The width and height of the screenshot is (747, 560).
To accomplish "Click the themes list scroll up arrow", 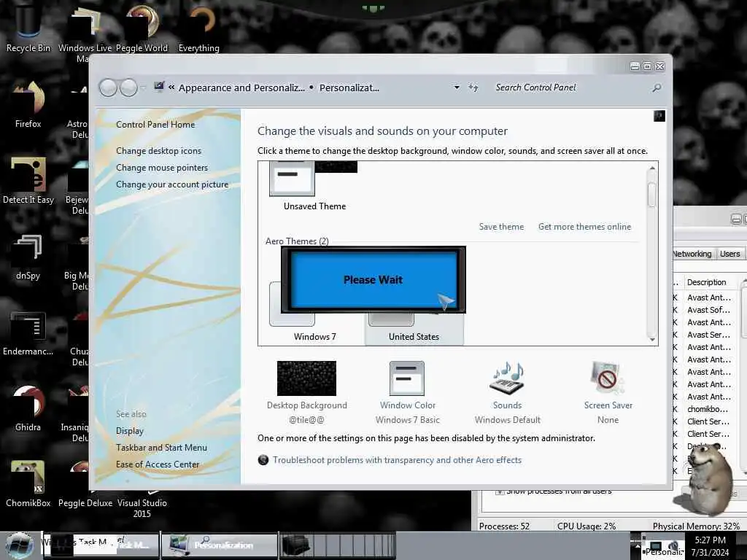I will pyautogui.click(x=652, y=168).
